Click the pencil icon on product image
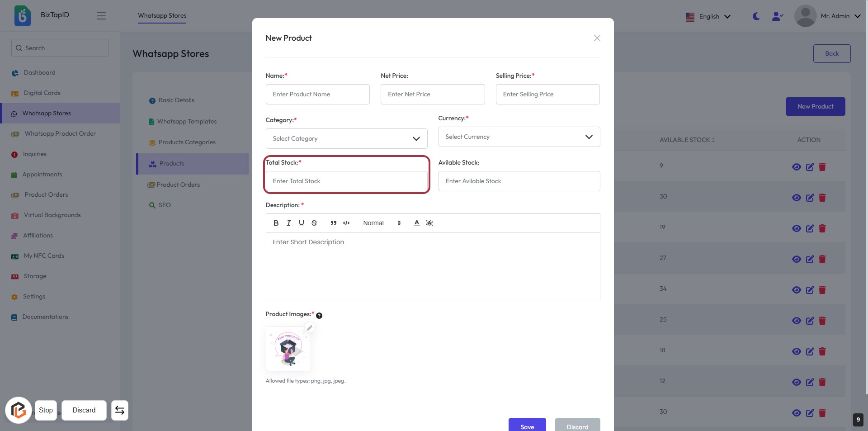The width and height of the screenshot is (868, 431). tap(310, 328)
